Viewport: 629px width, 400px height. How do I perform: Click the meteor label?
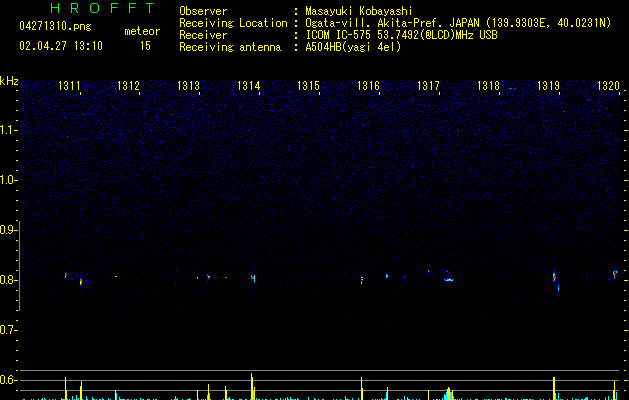(142, 31)
